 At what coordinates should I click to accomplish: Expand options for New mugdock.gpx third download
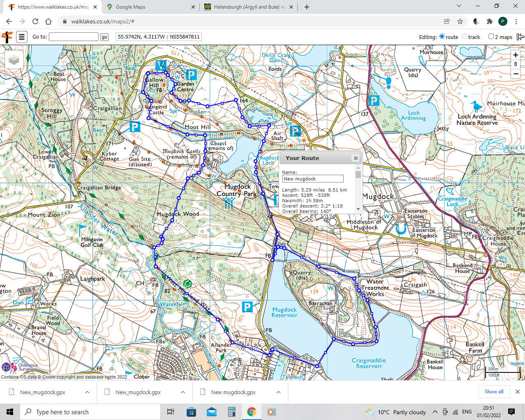point(278,392)
